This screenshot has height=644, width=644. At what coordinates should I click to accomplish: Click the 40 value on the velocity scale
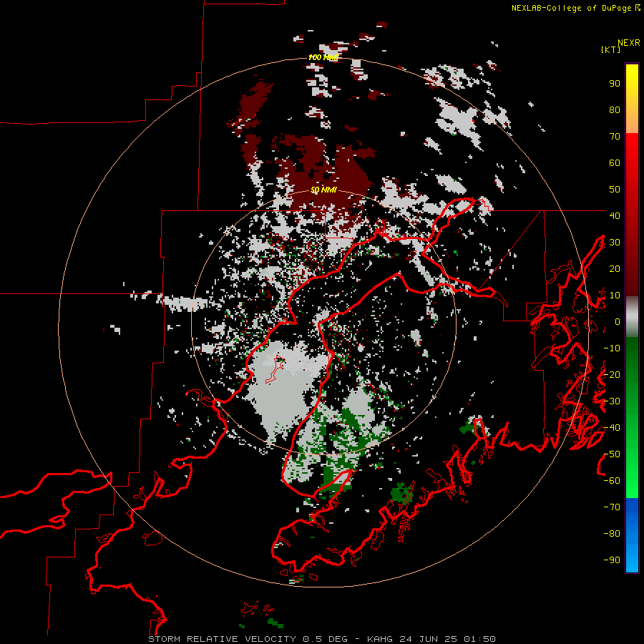pos(615,215)
